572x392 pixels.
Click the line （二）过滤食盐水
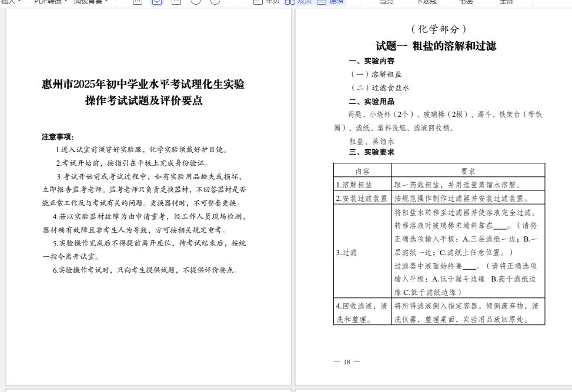[x=379, y=88]
